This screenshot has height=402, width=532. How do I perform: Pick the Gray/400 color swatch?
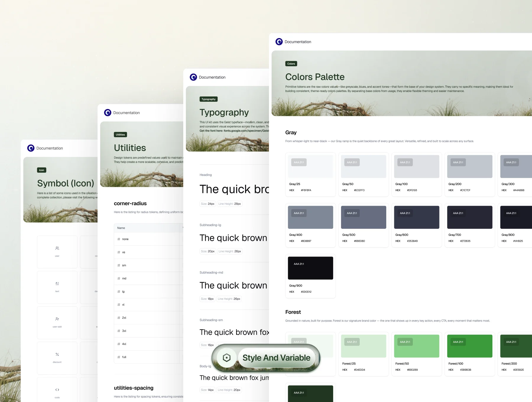pos(310,217)
